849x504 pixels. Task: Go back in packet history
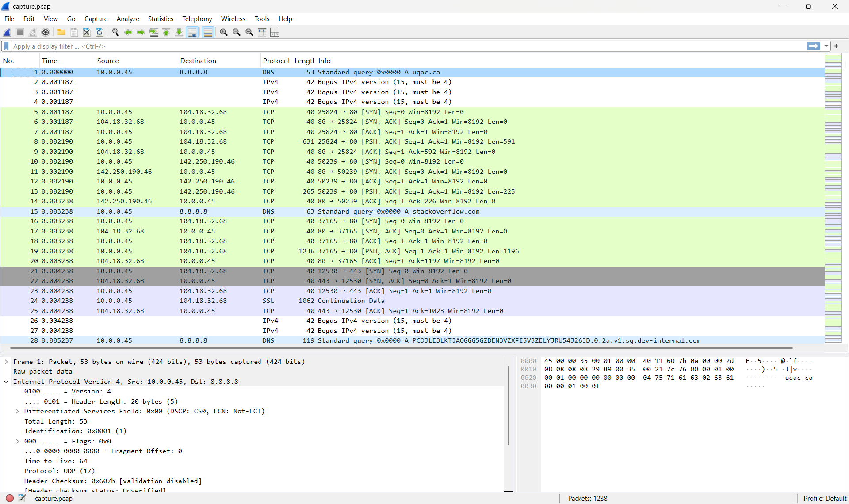(x=128, y=32)
